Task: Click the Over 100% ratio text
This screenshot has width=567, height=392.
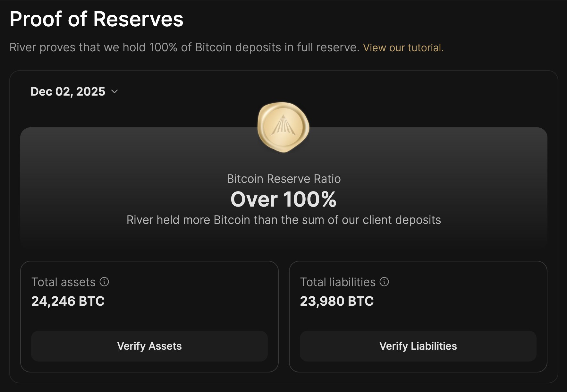Action: point(283,199)
